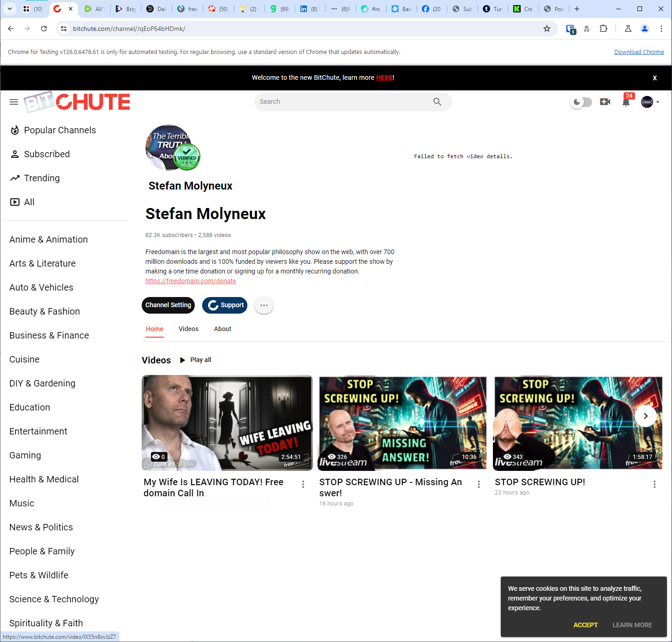Open 'Wife Leaving Today' video thumbnail
The height and width of the screenshot is (642, 672).
227,423
